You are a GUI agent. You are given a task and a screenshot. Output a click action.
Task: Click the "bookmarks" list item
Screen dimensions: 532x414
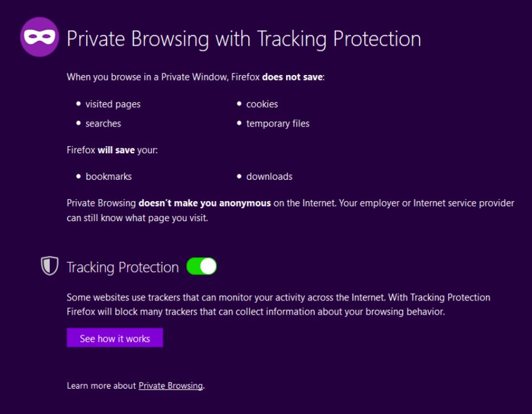click(108, 176)
